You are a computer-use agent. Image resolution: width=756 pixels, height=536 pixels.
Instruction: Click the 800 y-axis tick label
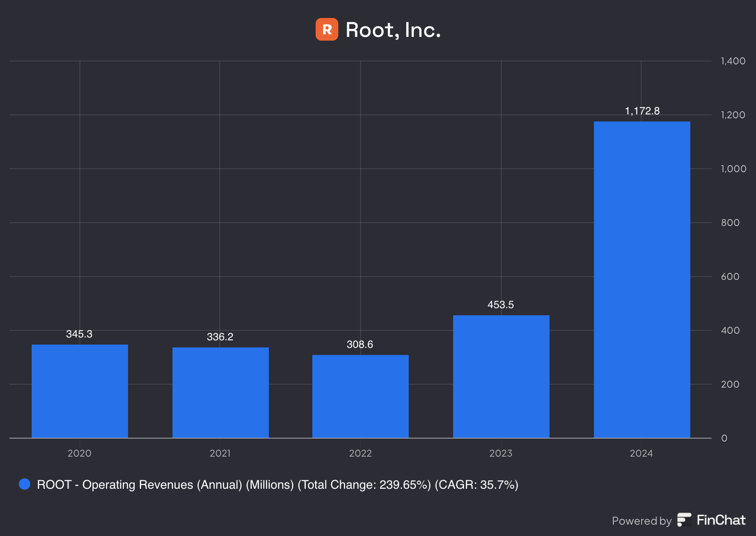pos(730,223)
